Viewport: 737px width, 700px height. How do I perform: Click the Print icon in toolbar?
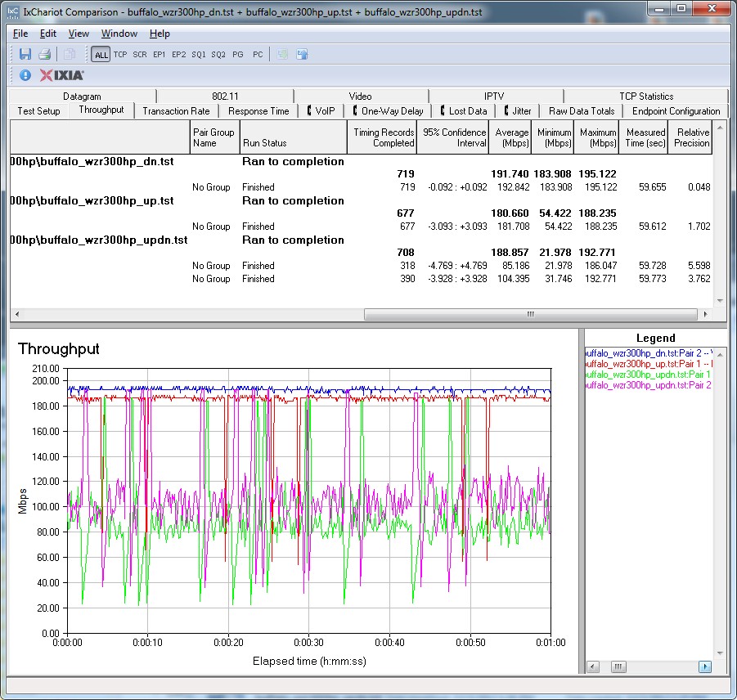click(45, 54)
